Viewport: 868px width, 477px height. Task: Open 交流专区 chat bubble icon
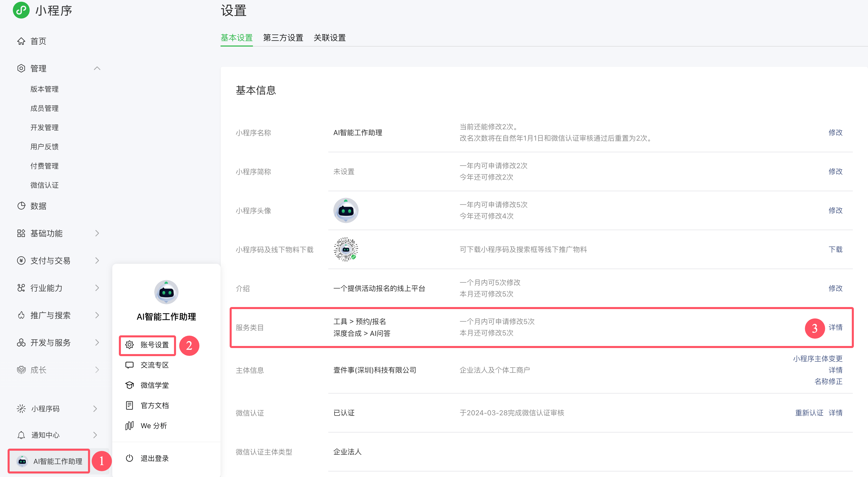pos(130,365)
